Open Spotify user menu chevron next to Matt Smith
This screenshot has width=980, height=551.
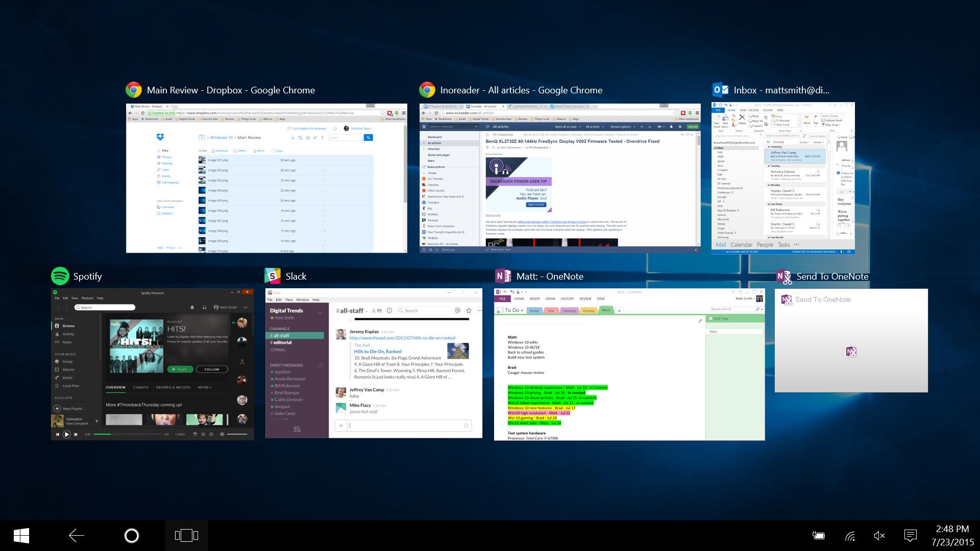click(246, 307)
